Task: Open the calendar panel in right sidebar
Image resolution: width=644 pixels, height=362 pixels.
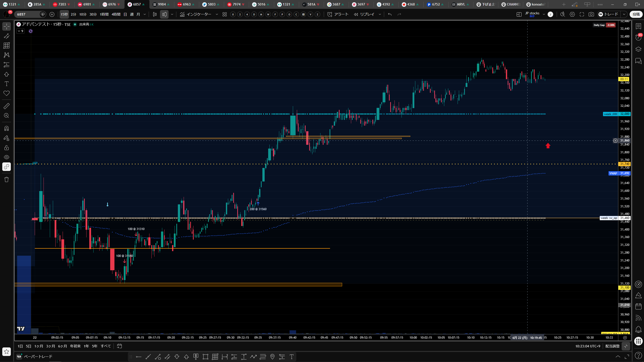Action: tap(638, 306)
